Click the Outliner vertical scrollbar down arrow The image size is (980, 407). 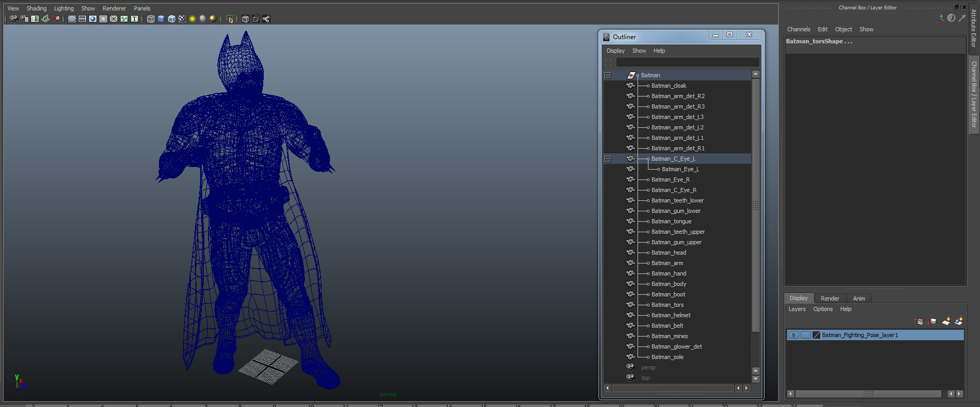pos(756,379)
